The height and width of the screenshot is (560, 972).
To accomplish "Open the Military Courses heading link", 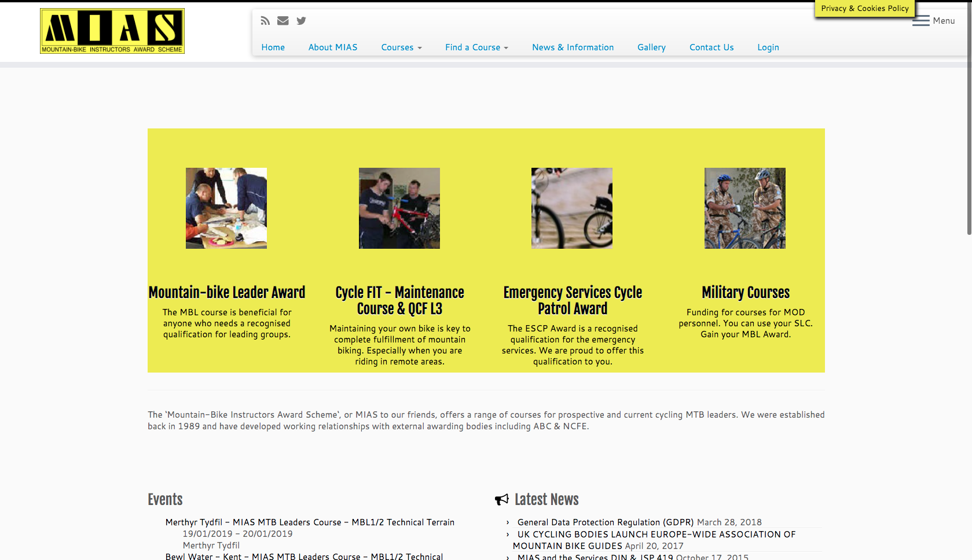I will coord(746,292).
